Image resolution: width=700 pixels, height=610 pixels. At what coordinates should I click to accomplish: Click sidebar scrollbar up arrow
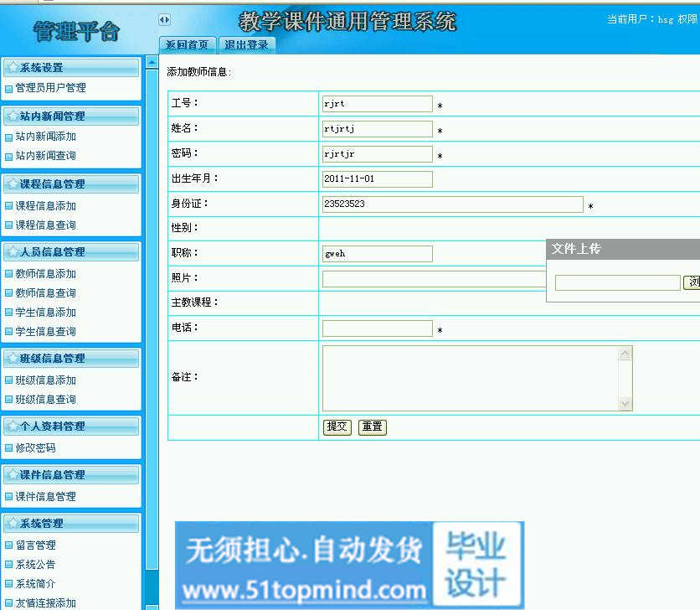(x=152, y=62)
